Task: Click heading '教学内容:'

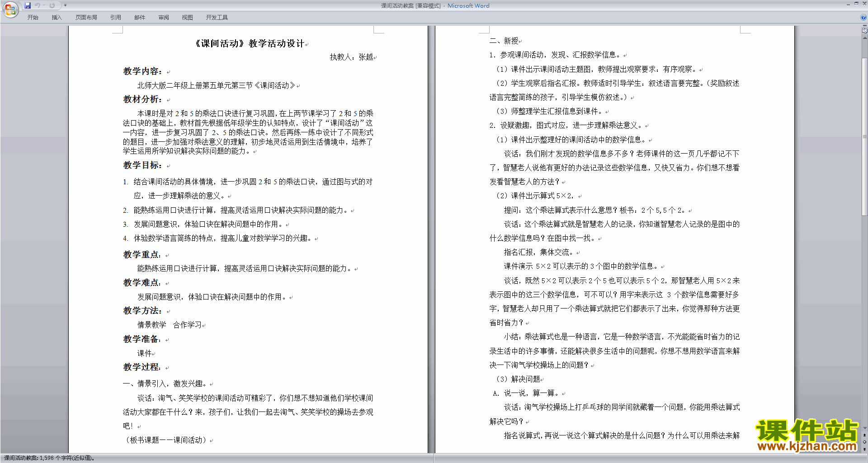Action: coord(142,71)
